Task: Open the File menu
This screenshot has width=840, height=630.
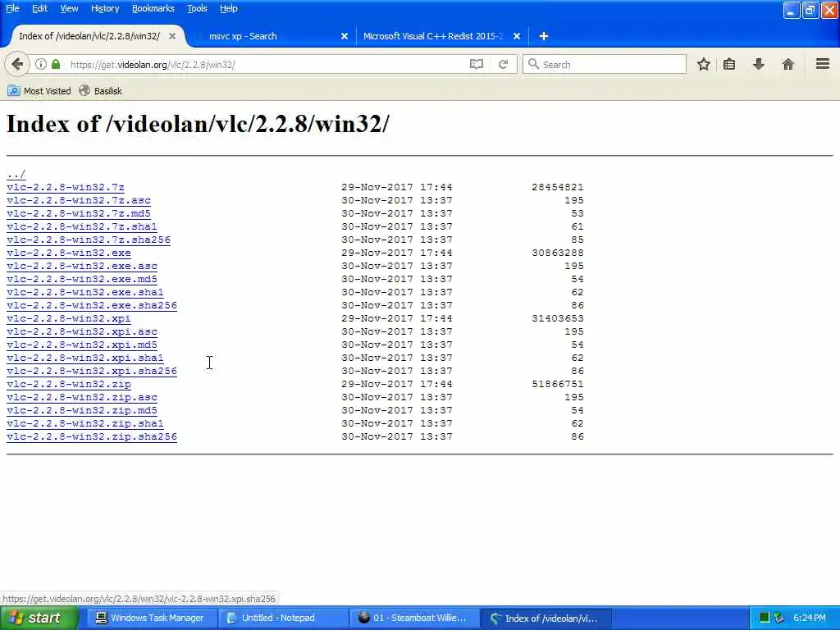Action: point(12,8)
